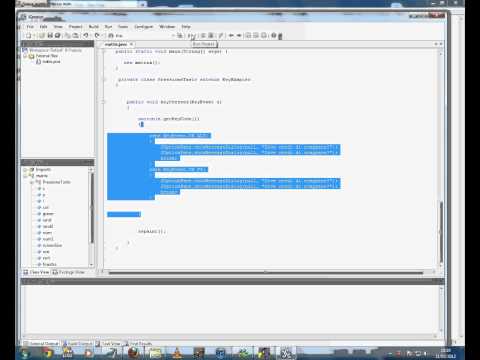Open the Build menu
480x360 pixels.
pos(94,27)
